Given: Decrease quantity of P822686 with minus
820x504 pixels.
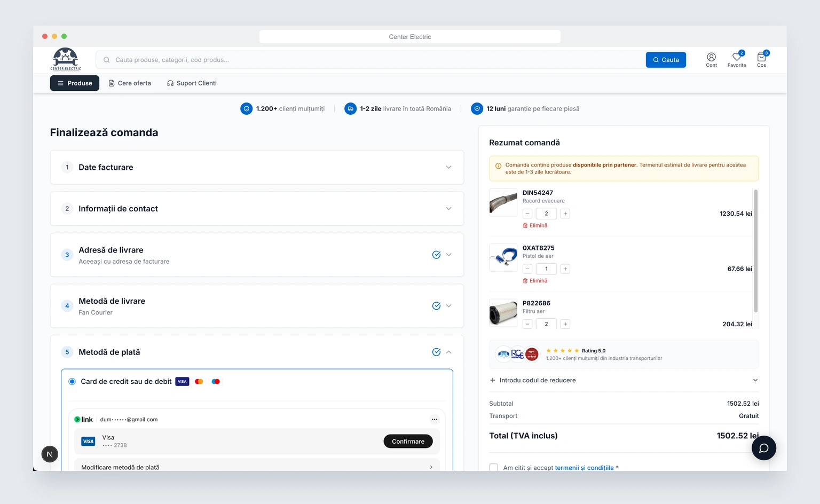Looking at the screenshot, I should click(x=527, y=324).
